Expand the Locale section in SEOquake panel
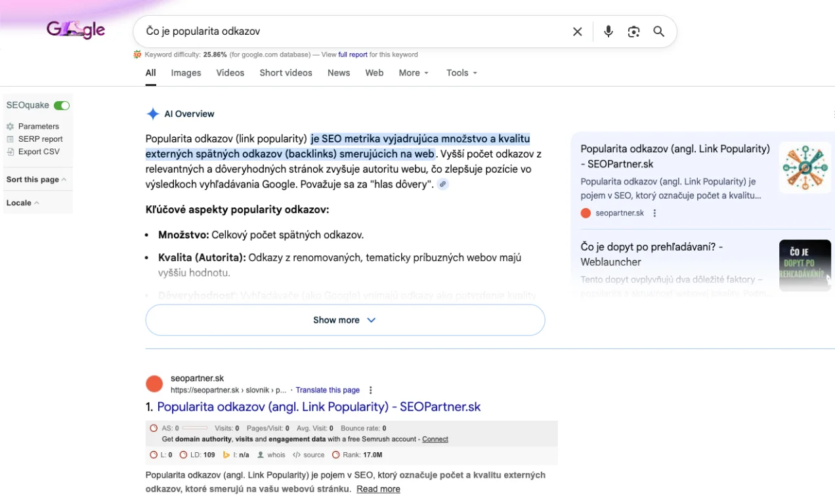Screen dimensions: 835x504 click(x=23, y=203)
